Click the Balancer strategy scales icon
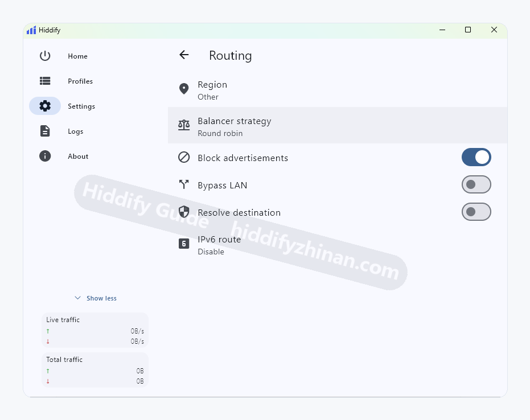 (x=184, y=125)
